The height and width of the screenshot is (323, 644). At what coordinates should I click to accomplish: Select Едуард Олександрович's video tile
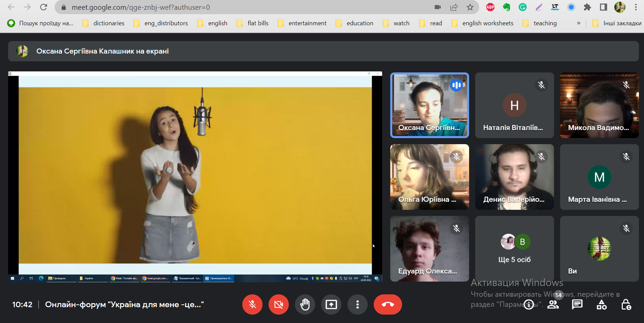[430, 249]
